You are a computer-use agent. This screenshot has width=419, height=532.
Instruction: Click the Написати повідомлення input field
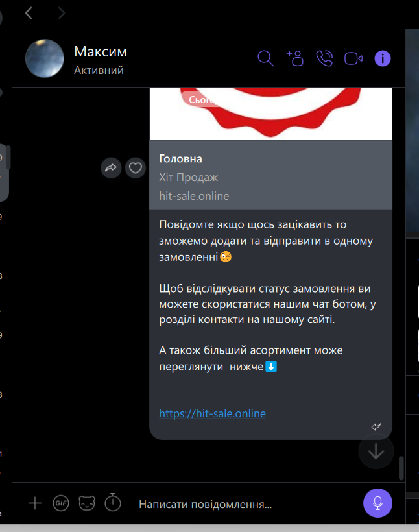(x=246, y=503)
